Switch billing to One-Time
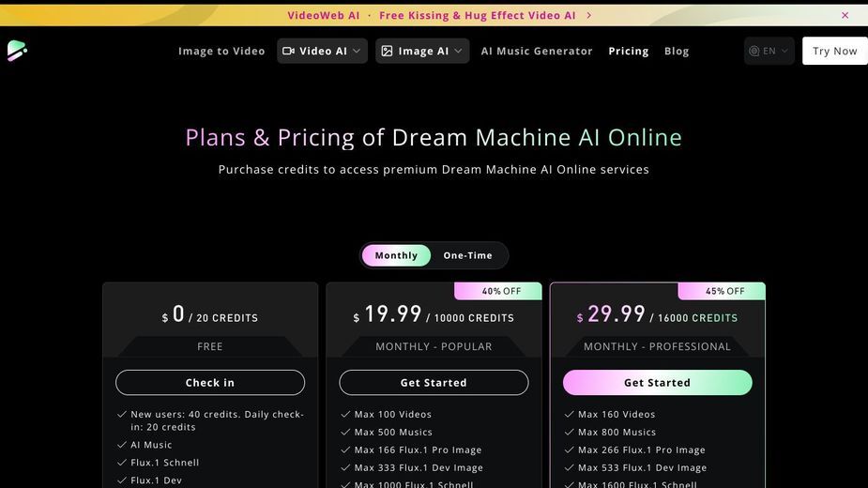This screenshot has width=868, height=488. click(467, 255)
